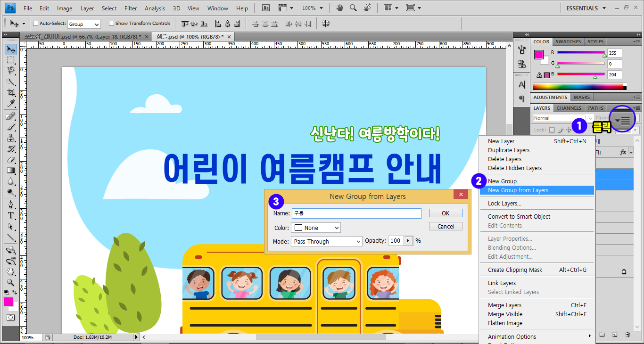This screenshot has width=644, height=344.
Task: Click Cancel in New Group from Layers
Action: click(446, 227)
